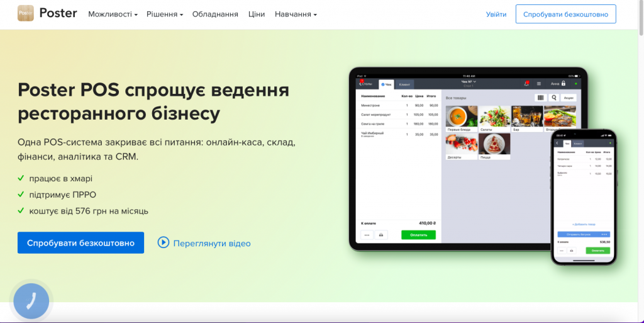Click the Poster logo icon
This screenshot has width=644, height=323.
[25, 13]
